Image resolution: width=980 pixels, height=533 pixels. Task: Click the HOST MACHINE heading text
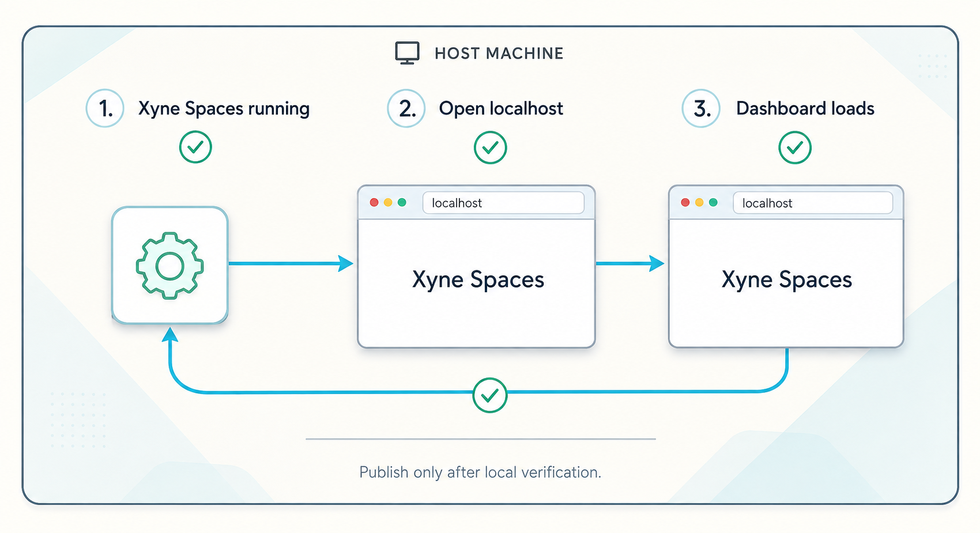pyautogui.click(x=499, y=54)
